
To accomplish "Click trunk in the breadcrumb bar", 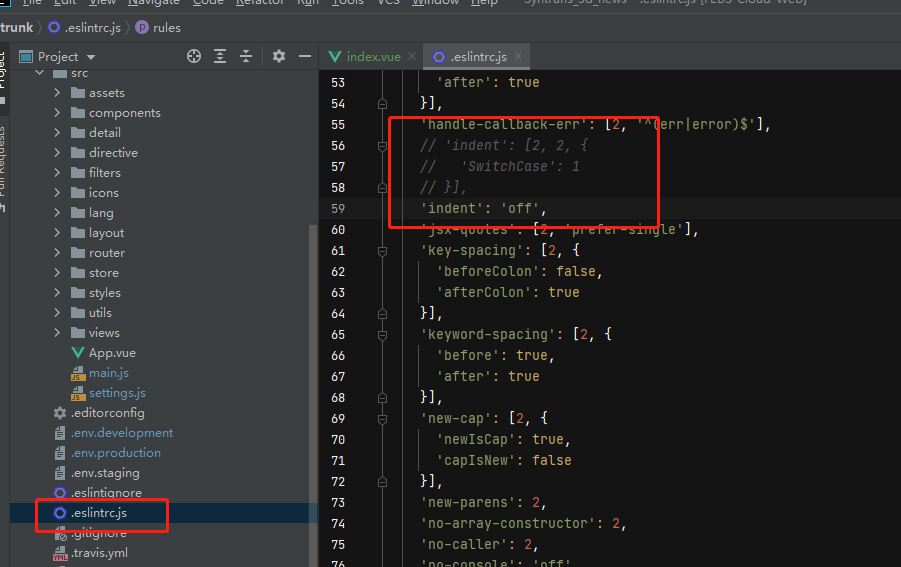I will [17, 28].
